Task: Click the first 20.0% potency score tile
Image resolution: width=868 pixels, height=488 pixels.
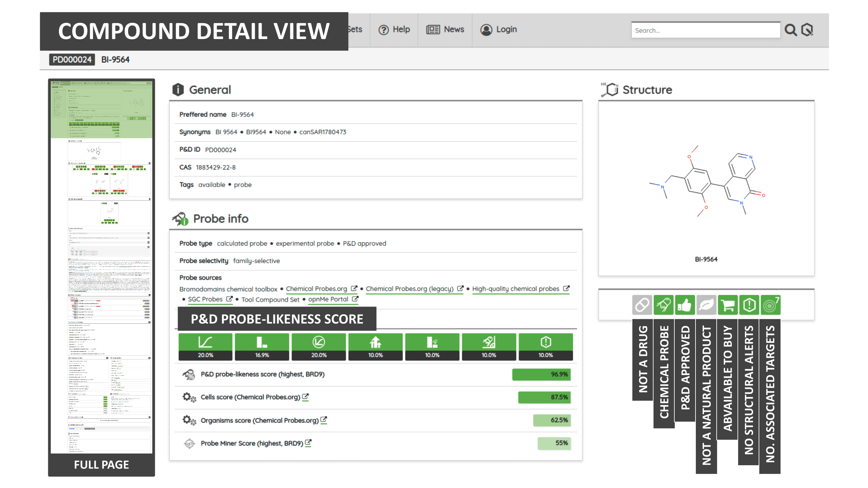Action: click(205, 346)
